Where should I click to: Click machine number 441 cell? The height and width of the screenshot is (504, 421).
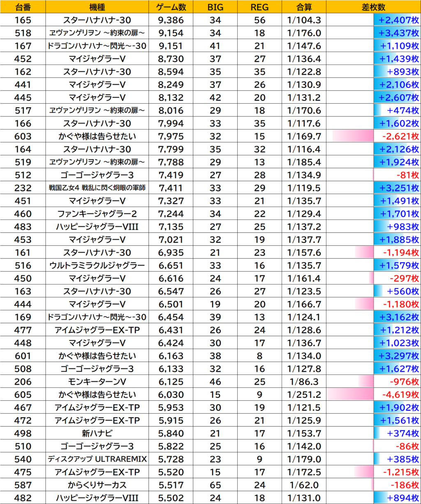(23, 85)
